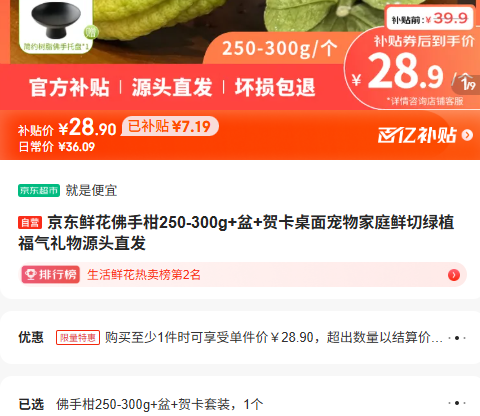Tap the 赠 gift badge on tray thumbnail
480x416 pixels.
click(x=90, y=32)
